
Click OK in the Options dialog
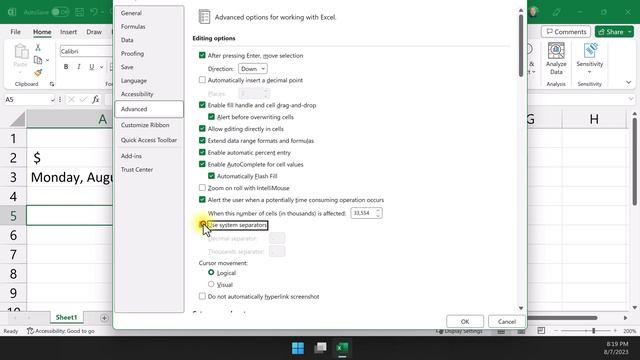(465, 322)
